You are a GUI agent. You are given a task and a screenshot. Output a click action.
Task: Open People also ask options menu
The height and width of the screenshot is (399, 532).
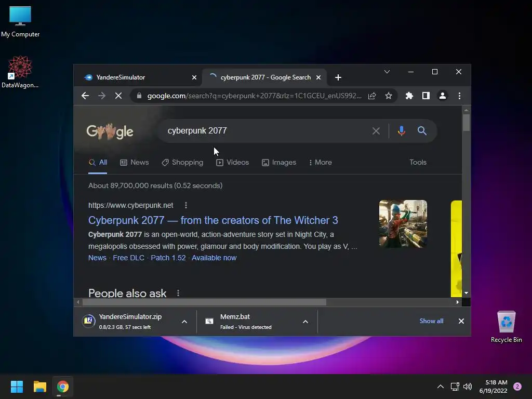pos(178,293)
